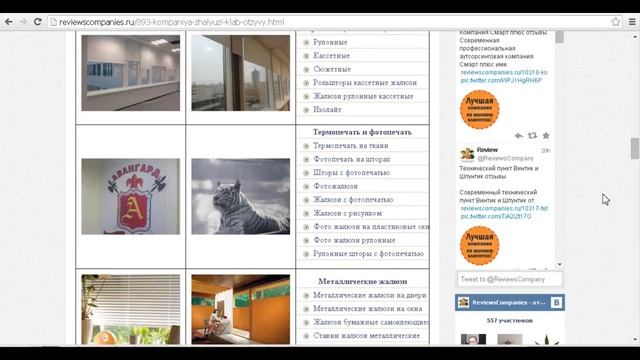Open window city view blinds photo
This screenshot has width=640, height=360.
pos(241,73)
